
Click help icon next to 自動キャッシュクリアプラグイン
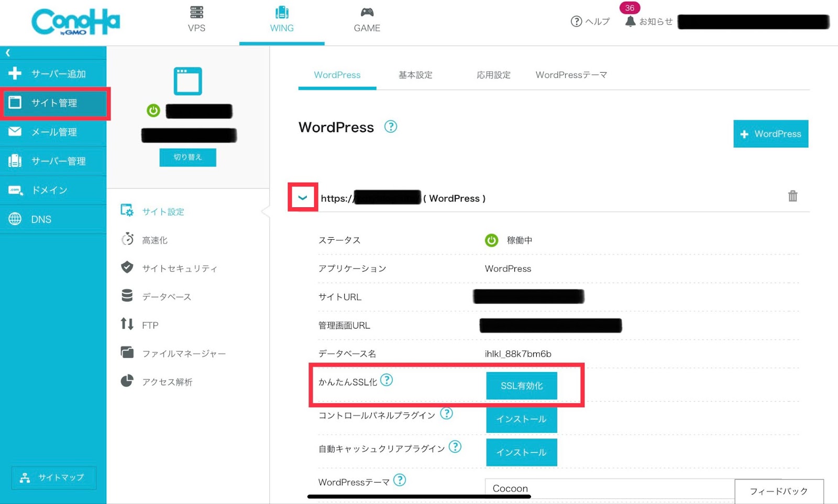pyautogui.click(x=455, y=446)
